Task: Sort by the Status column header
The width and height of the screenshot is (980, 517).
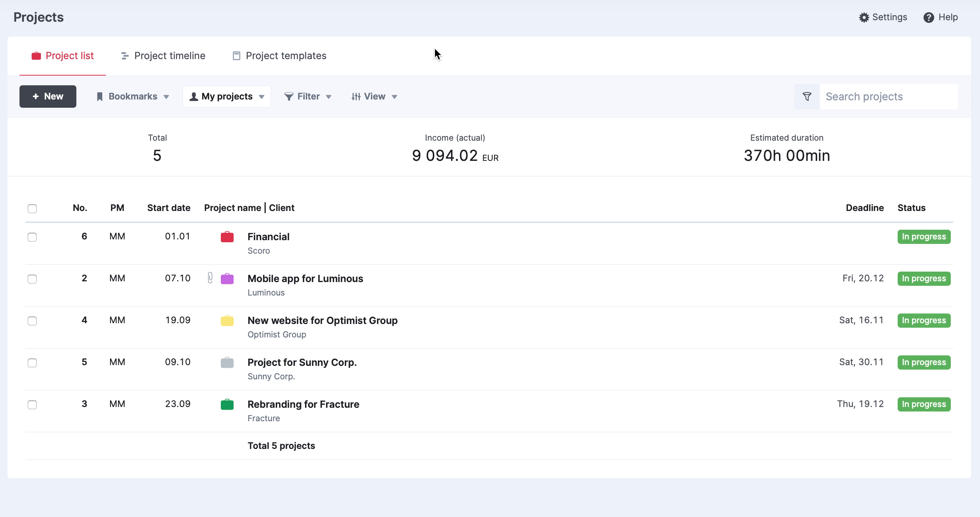Action: (x=911, y=208)
